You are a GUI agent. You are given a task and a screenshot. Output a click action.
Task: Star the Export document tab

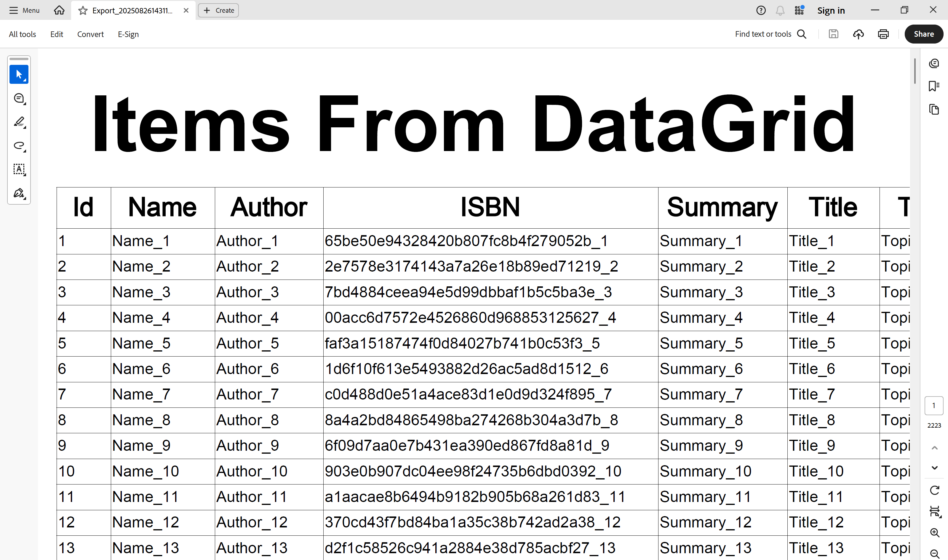point(83,11)
